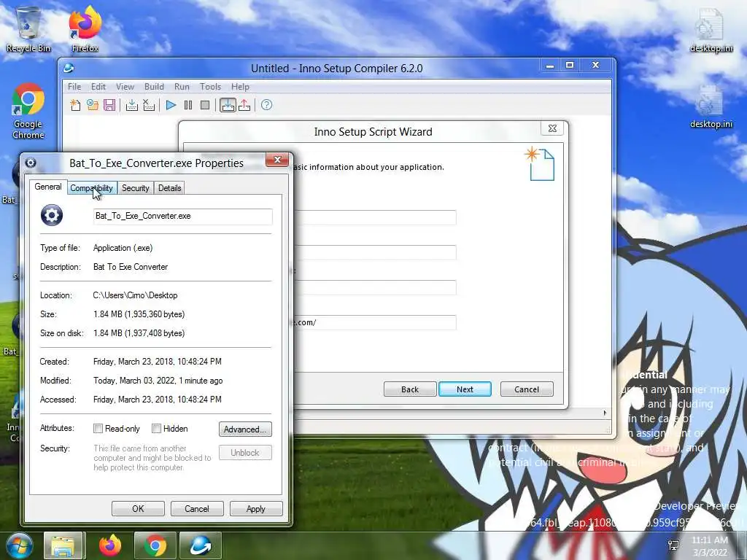
Task: Switch to the Details tab
Action: click(169, 188)
